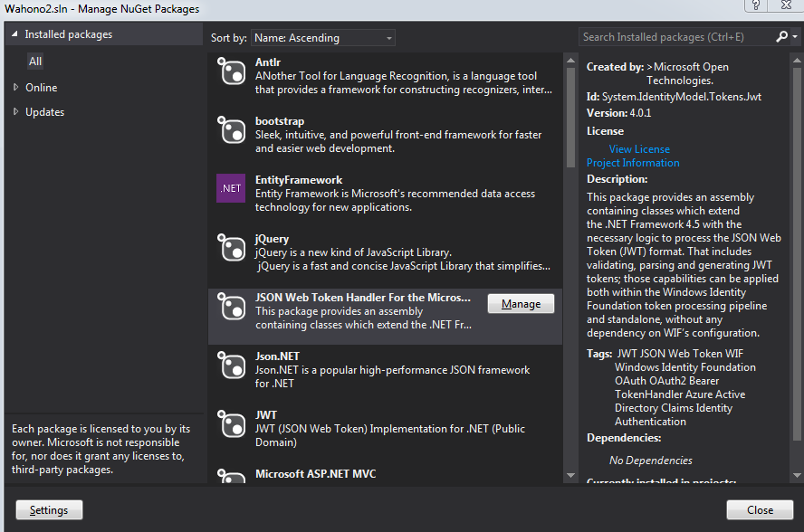Viewport: 804px width, 532px height.
Task: Collapse the Installed packages section
Action: pos(14,34)
